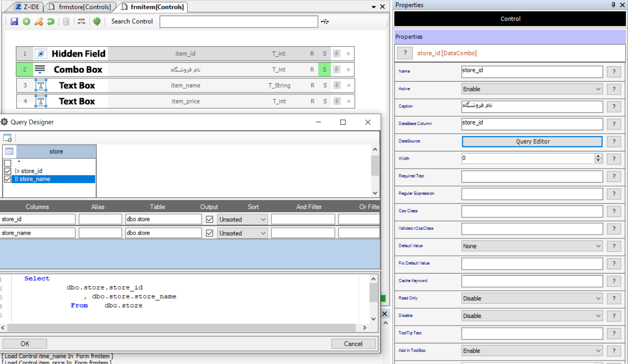Screen dimensions: 628x364
Task: Click the SQL pane horizontal scrollbar
Action: tap(184, 328)
